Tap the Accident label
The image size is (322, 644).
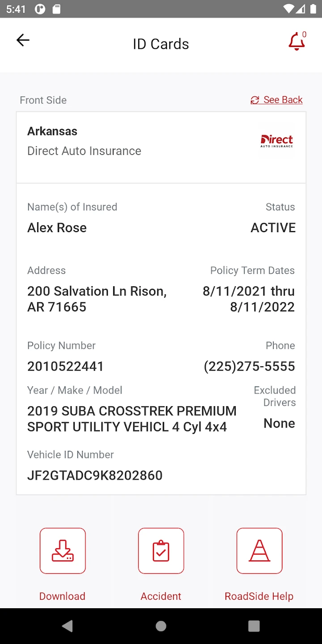coord(161,596)
